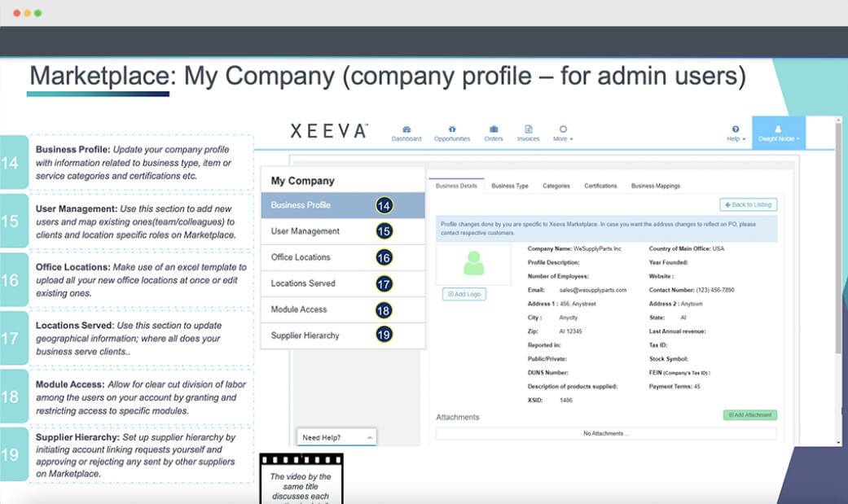The height and width of the screenshot is (504, 848).
Task: Open Office Locations section
Action: [343, 257]
